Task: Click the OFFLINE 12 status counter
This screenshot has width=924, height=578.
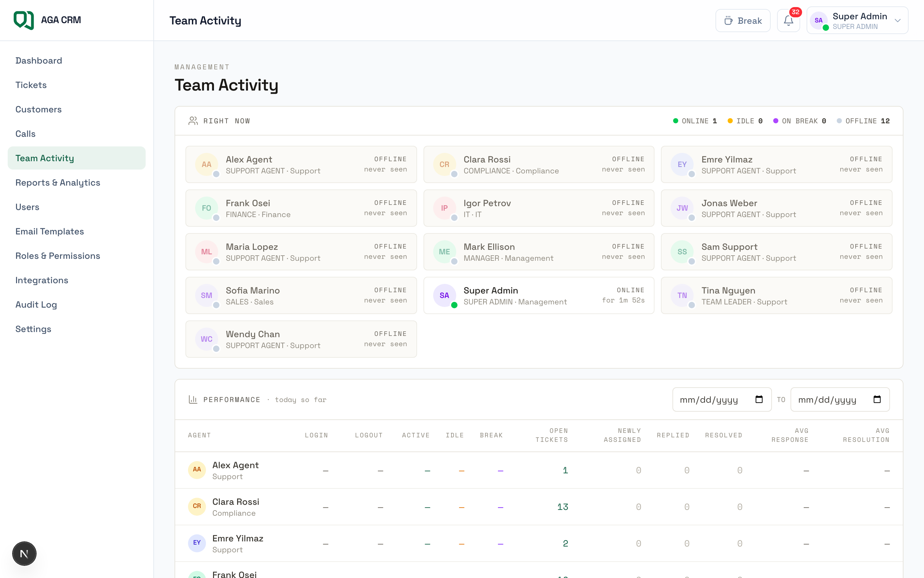Action: click(863, 121)
